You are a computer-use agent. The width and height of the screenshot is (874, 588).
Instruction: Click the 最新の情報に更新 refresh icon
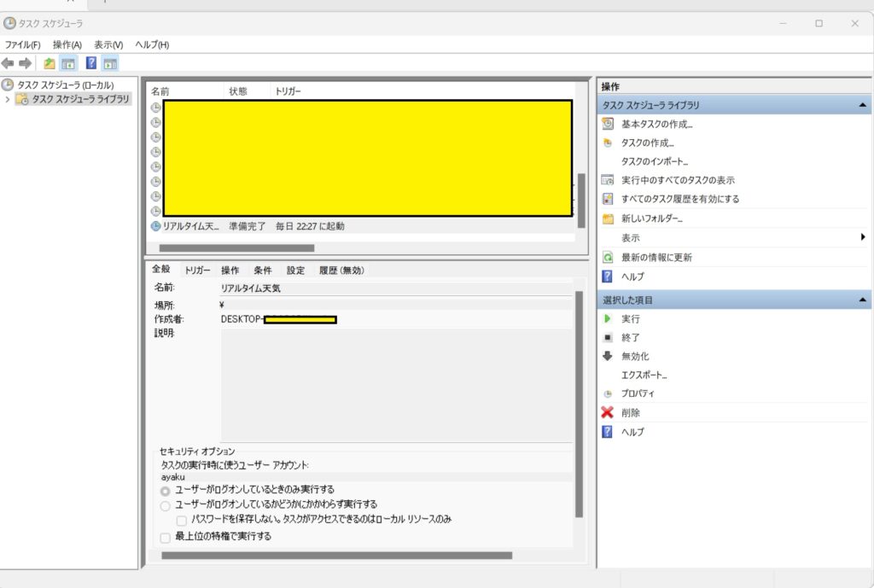(x=607, y=257)
